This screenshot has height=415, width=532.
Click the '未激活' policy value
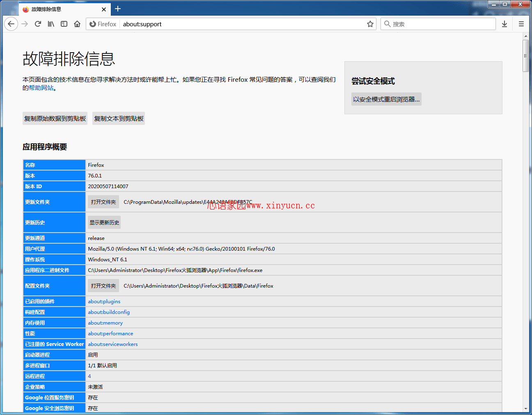tap(95, 387)
